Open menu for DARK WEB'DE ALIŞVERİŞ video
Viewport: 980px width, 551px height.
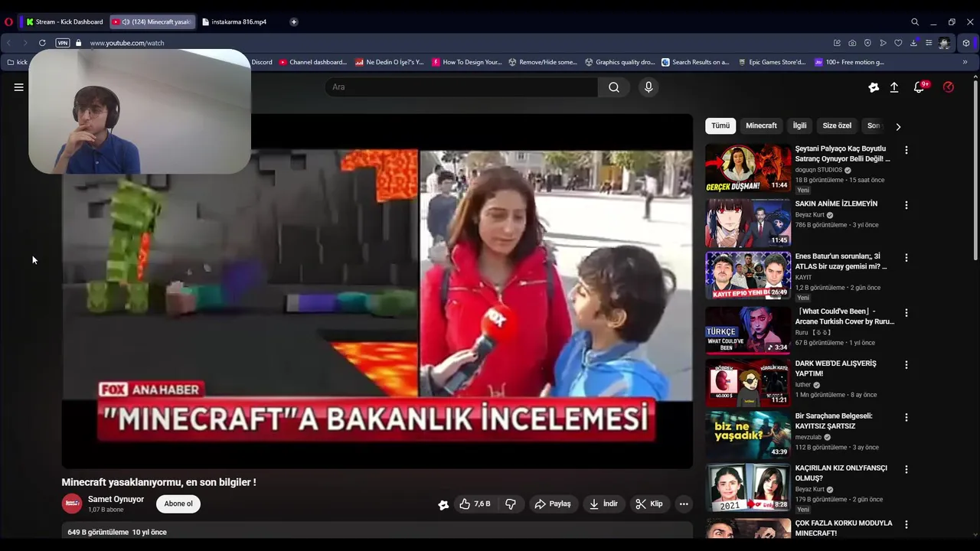click(x=906, y=365)
